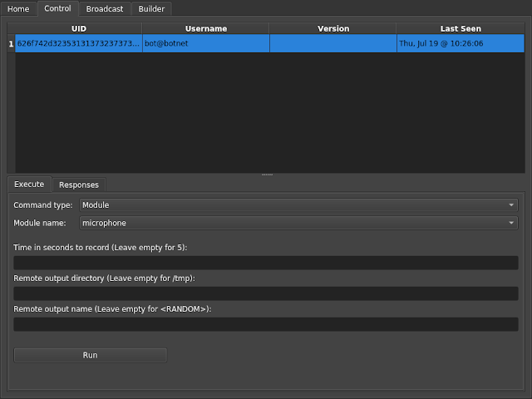Click the Run button
532x399 pixels.
(x=91, y=355)
